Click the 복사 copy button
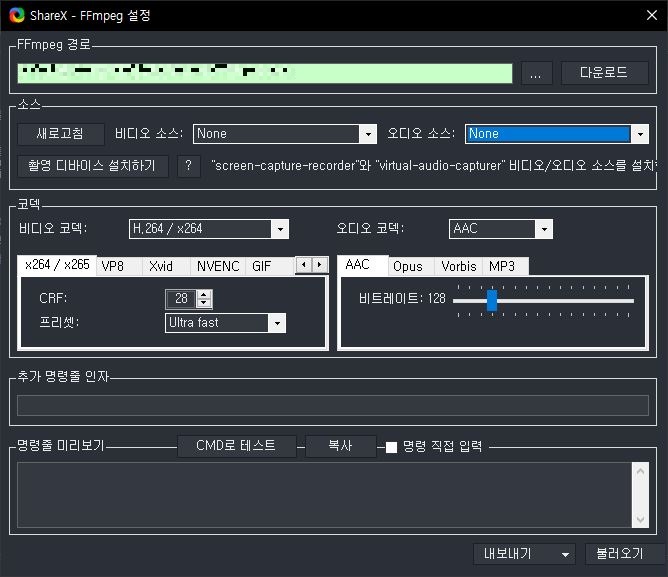 tap(340, 446)
